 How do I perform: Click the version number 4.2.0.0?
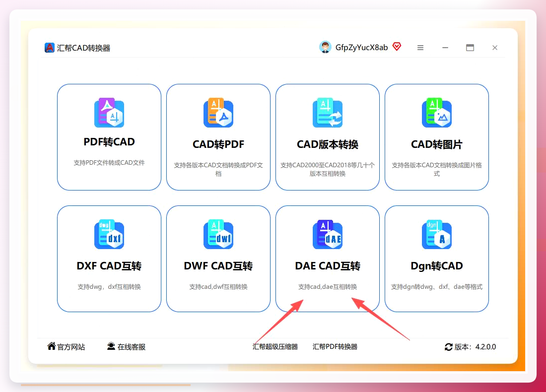[x=485, y=347]
